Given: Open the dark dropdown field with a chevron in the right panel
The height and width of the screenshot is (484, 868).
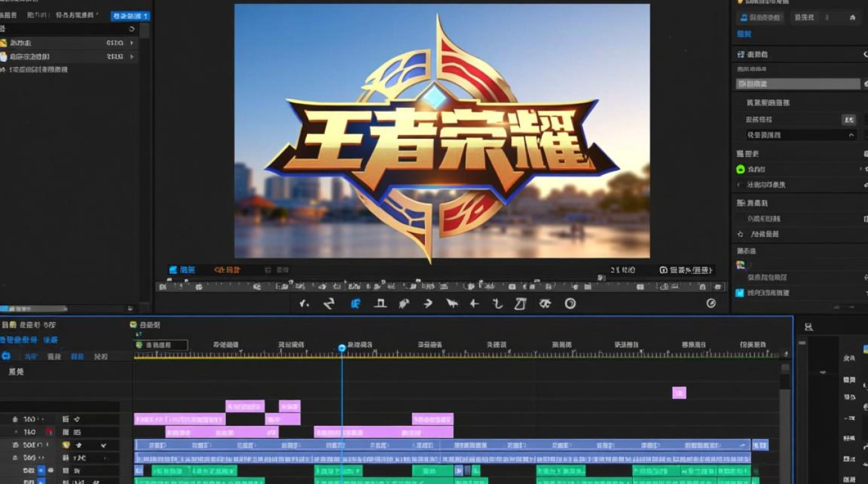Looking at the screenshot, I should point(801,135).
